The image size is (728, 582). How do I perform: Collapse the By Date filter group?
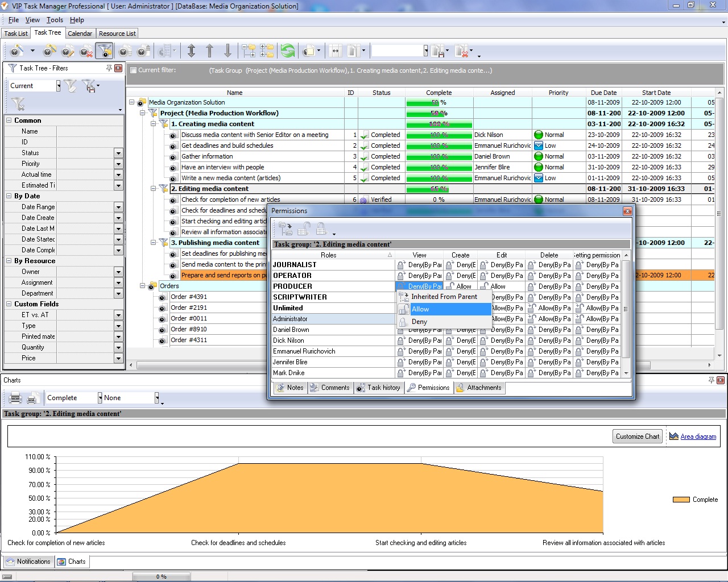[9, 196]
